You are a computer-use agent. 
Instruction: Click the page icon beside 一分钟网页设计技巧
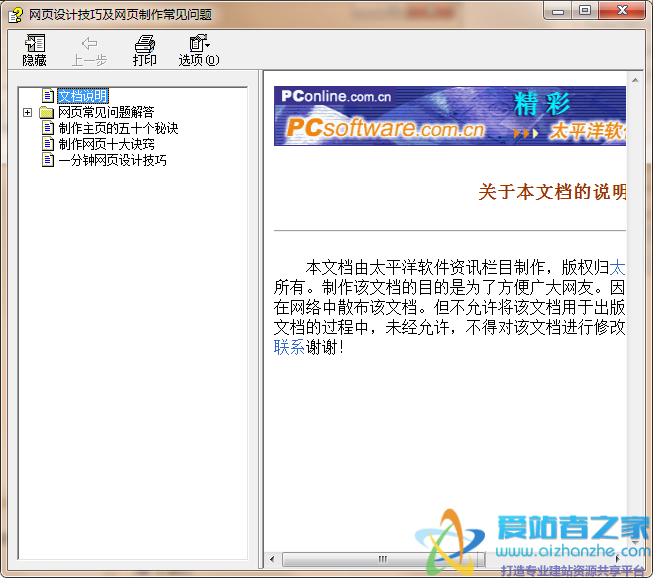(48, 160)
